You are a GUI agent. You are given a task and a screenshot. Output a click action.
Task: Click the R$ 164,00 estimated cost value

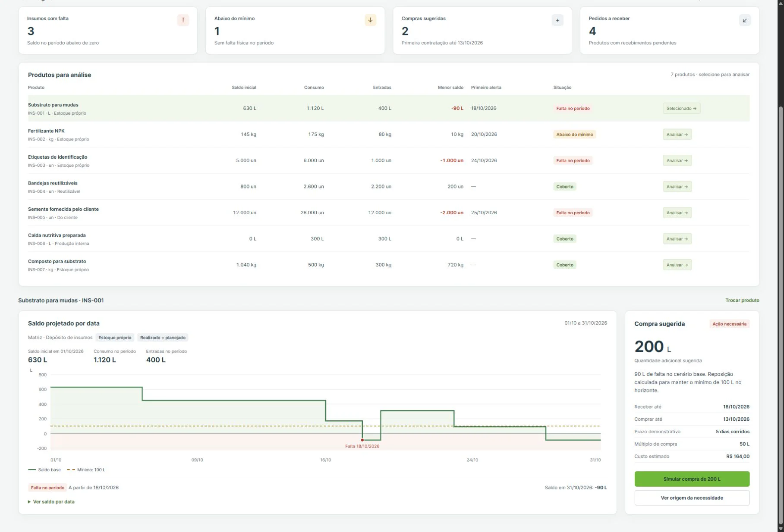(x=738, y=456)
